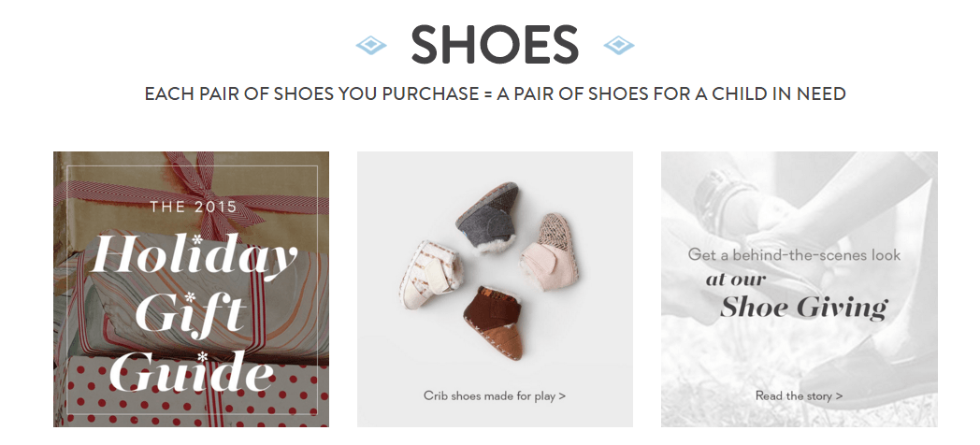Select the white crib shoe
The height and width of the screenshot is (445, 980).
coord(428,274)
